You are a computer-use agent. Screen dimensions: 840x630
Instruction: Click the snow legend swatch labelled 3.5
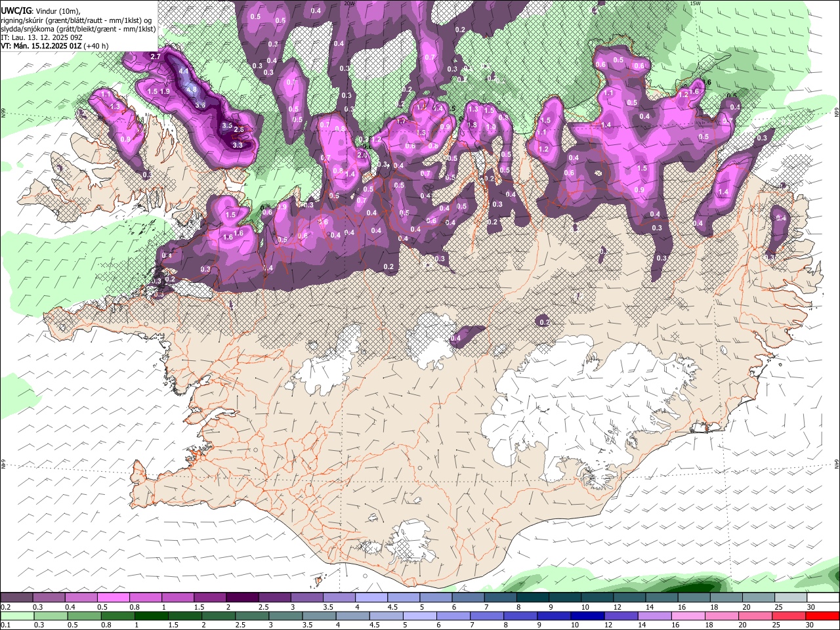point(339,598)
